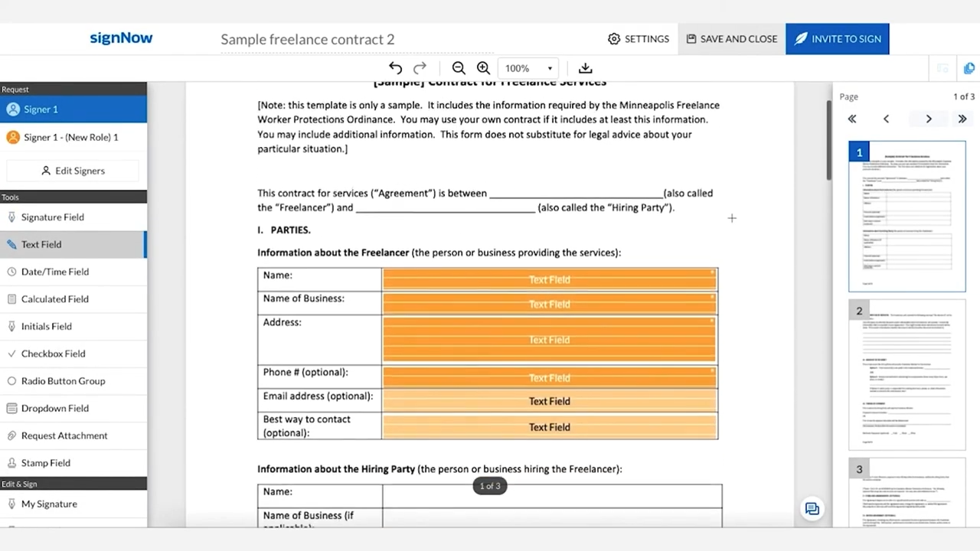Click the Tools section header
Screen dimensions: 980x551
click(73, 197)
